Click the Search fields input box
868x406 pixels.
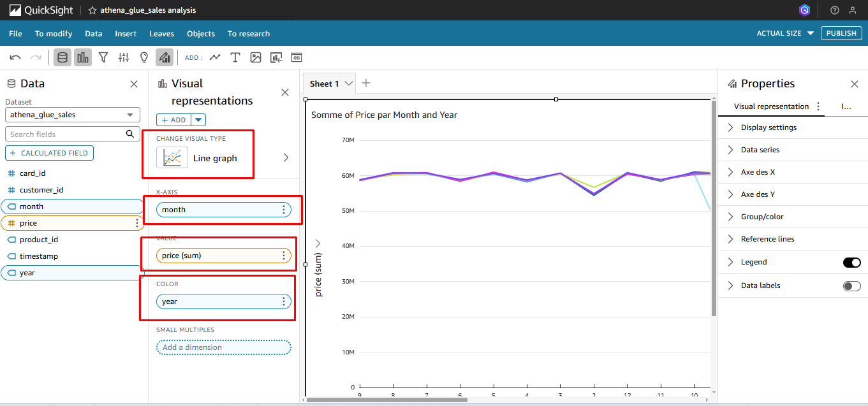67,134
